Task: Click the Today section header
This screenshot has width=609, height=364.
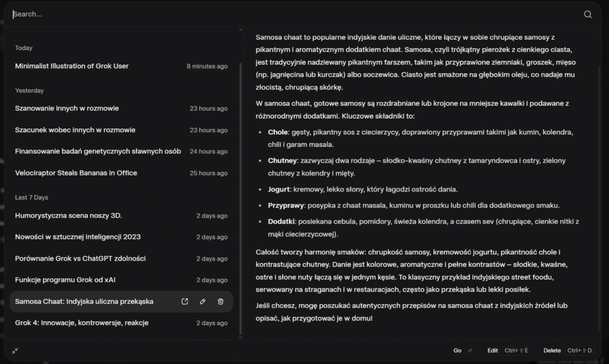Action: pyautogui.click(x=24, y=48)
